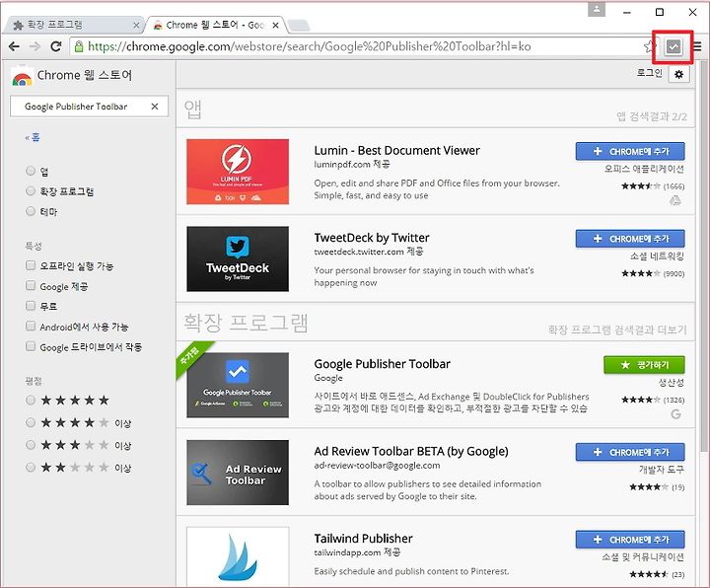Viewport: 710px width, 588px height.
Task: Open the Tailwind Publisher thumbnail
Action: point(238,556)
